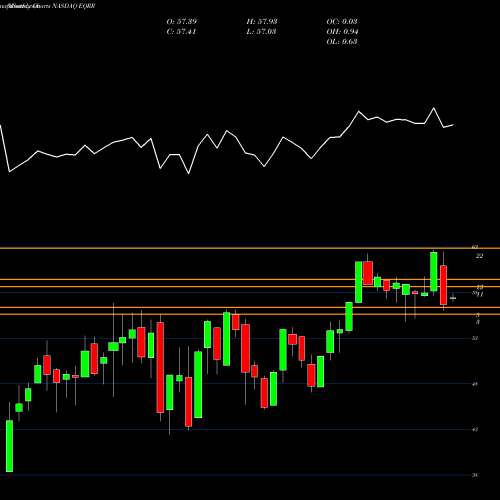Click the 'NASDAQ EQRR' chart title
The image size is (500, 500).
(x=73, y=6)
